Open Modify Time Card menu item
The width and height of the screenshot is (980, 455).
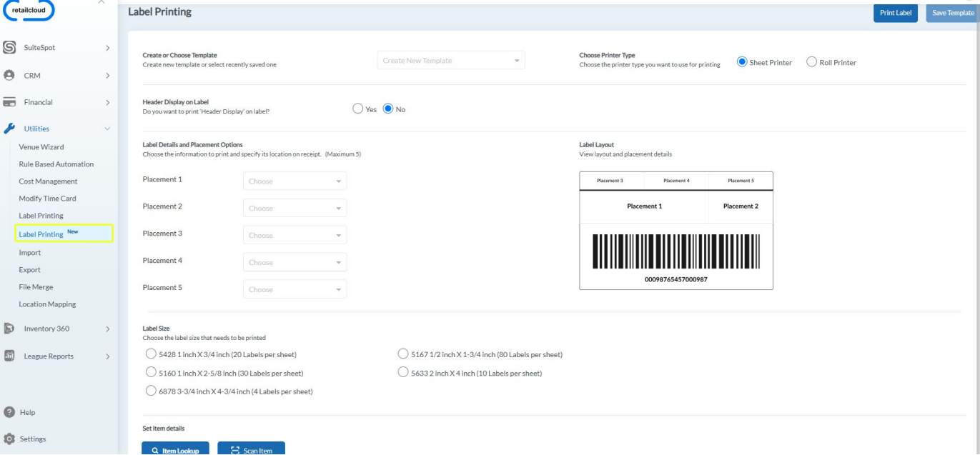point(47,198)
